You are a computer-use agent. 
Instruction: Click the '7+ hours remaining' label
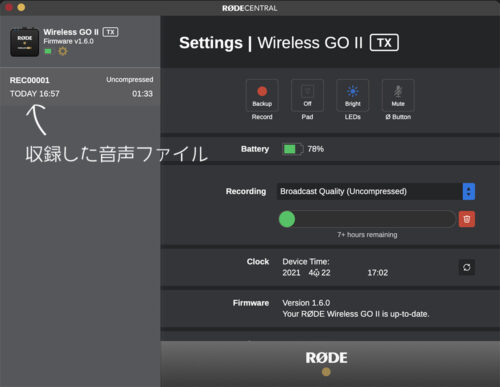[367, 235]
